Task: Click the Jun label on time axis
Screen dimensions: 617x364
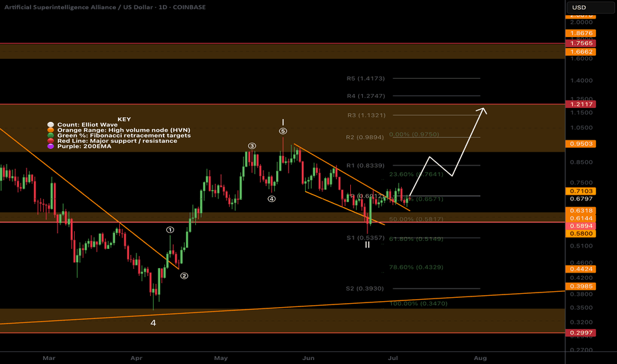Action: [x=308, y=358]
